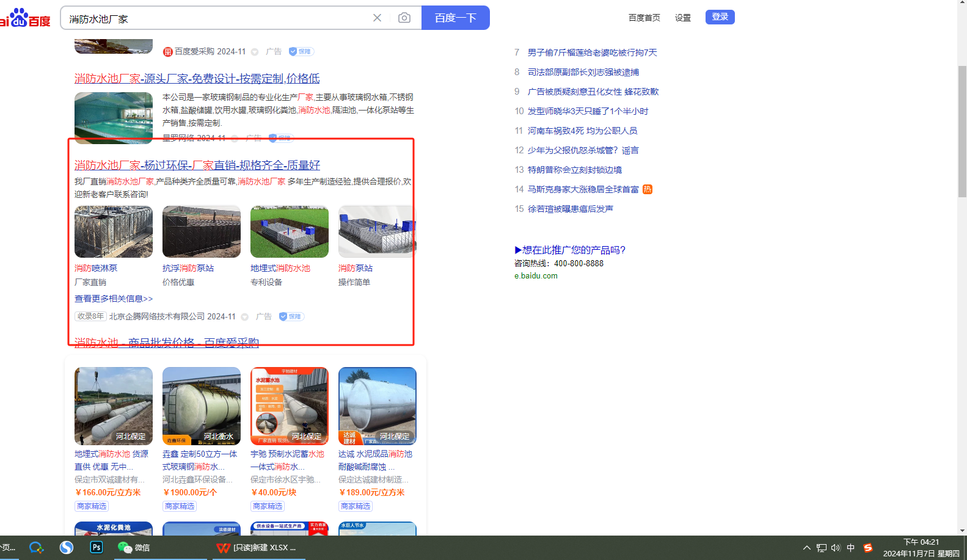Click the 百度爱采购 red source icon
The height and width of the screenshot is (560, 967).
[167, 52]
